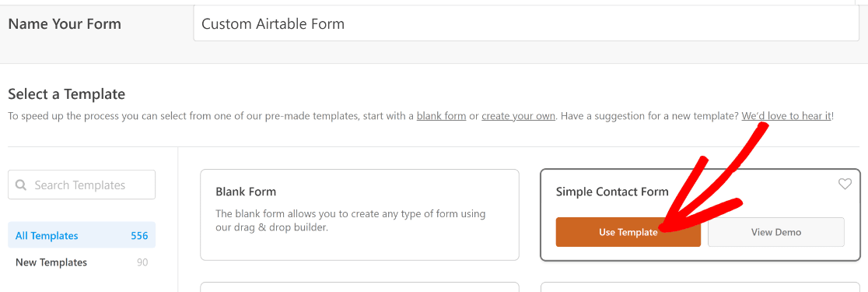The width and height of the screenshot is (868, 292).
Task: Follow the "blank form" link
Action: (441, 116)
